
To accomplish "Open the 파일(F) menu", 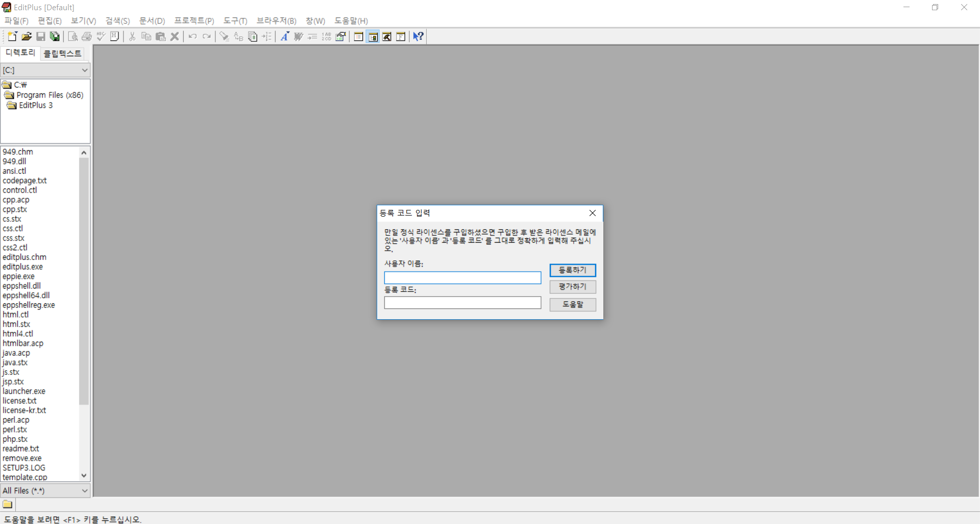I will (16, 21).
